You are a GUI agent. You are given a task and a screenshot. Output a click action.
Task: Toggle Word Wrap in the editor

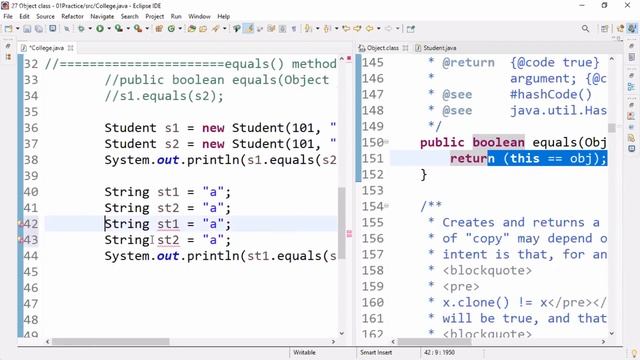[271, 29]
